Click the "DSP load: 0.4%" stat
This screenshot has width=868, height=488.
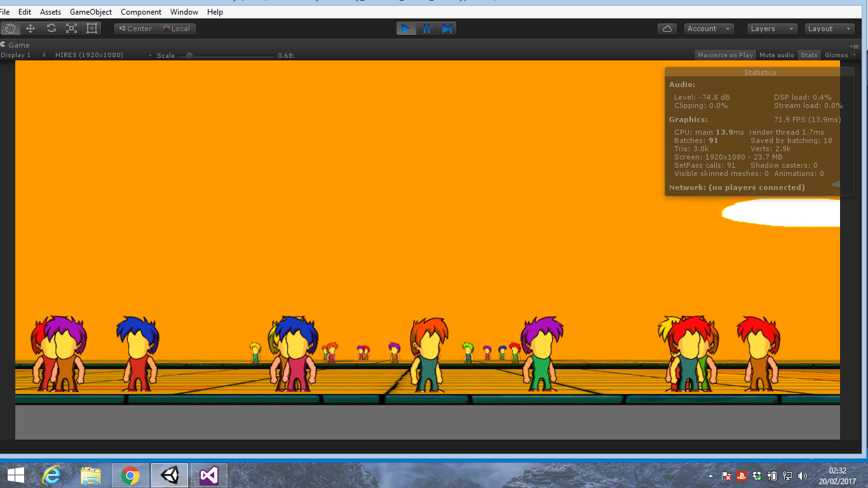point(803,97)
